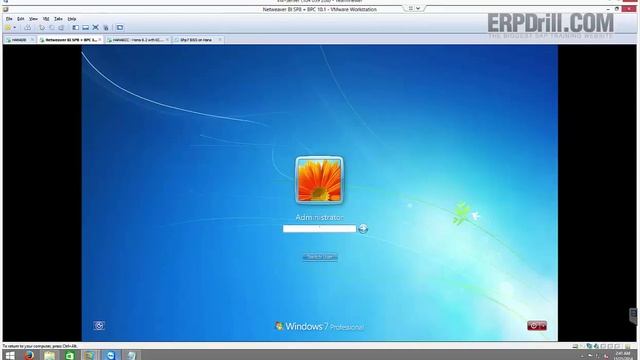
Task: Open the Tabs menu
Action: [58, 19]
